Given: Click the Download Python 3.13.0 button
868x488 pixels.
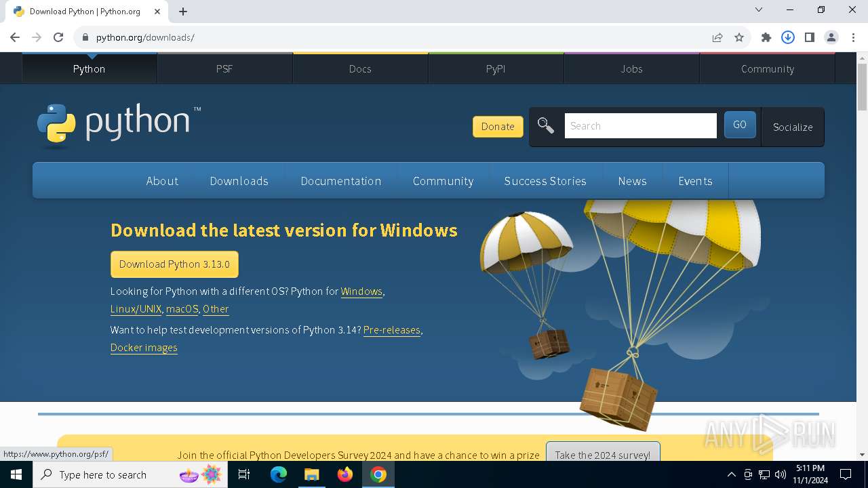Looking at the screenshot, I should (x=174, y=264).
